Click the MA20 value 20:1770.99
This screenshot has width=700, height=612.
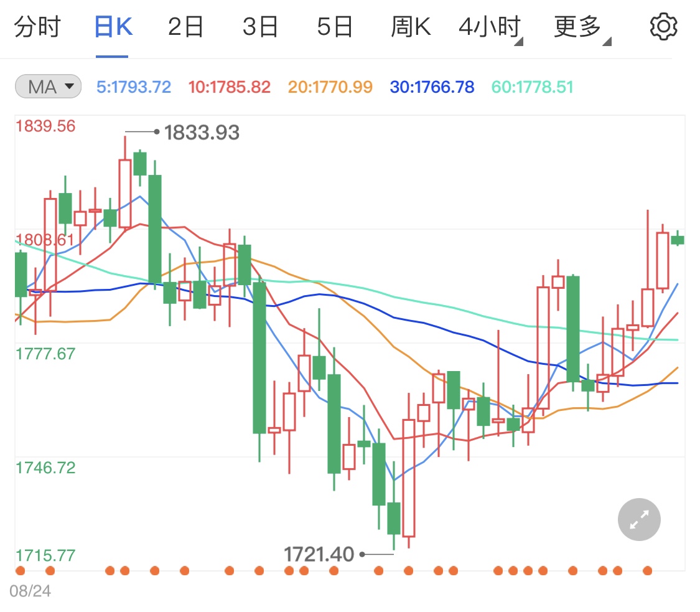(x=330, y=87)
